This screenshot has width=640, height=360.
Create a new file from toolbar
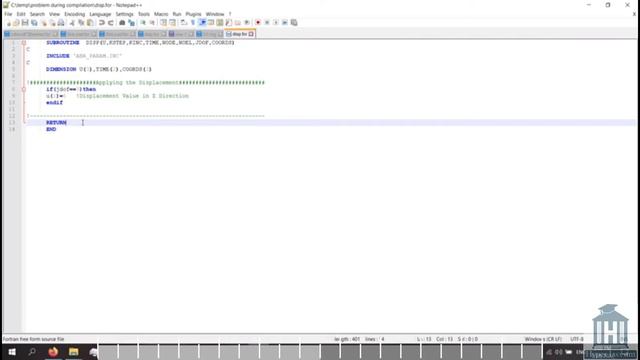tap(8, 23)
